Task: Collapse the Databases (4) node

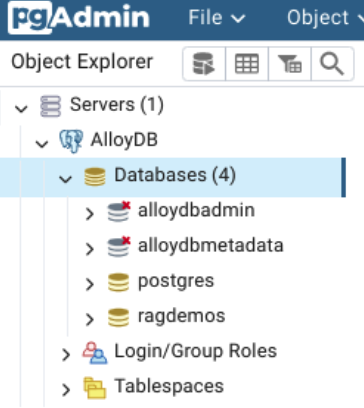Action: coord(65,179)
